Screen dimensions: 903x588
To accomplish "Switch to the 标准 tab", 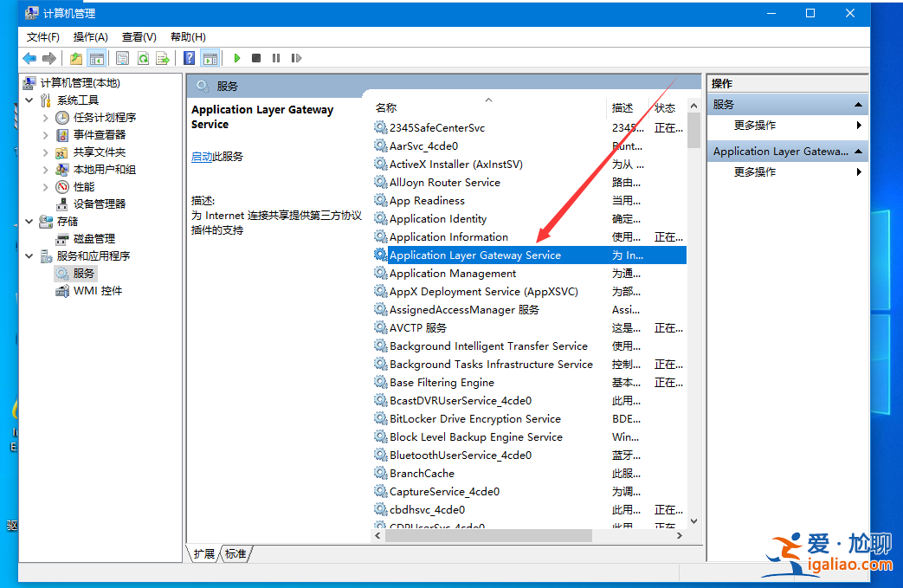I will [x=235, y=553].
